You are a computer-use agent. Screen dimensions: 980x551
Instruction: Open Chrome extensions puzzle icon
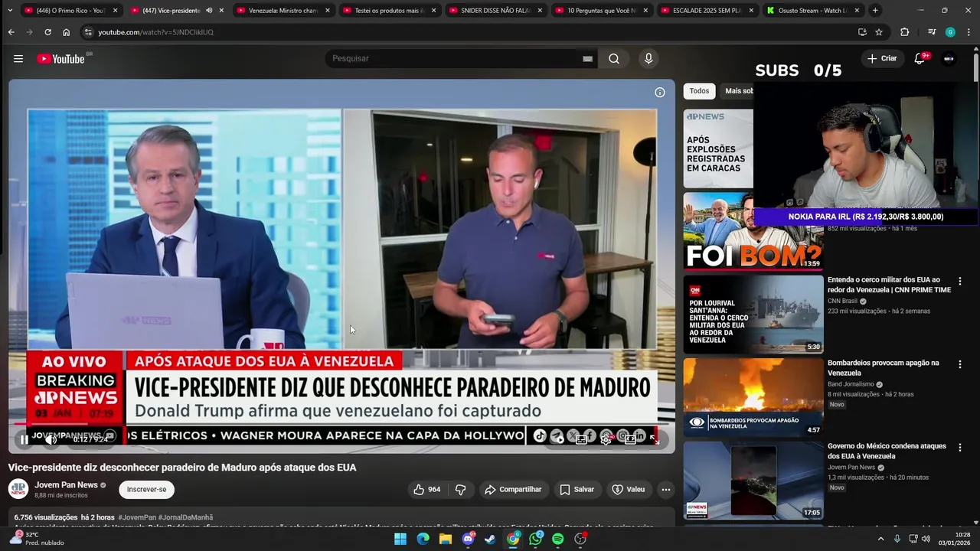(905, 32)
